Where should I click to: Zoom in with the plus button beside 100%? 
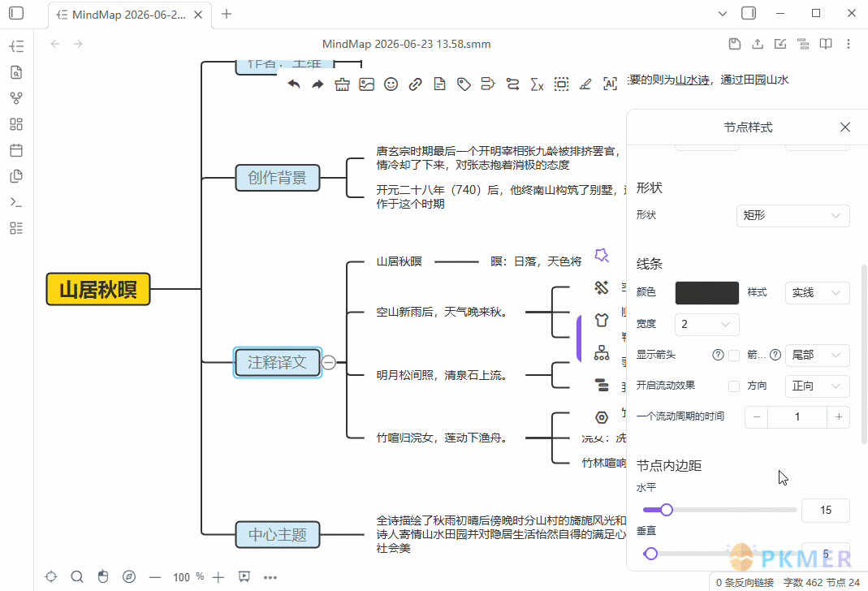[x=218, y=577]
